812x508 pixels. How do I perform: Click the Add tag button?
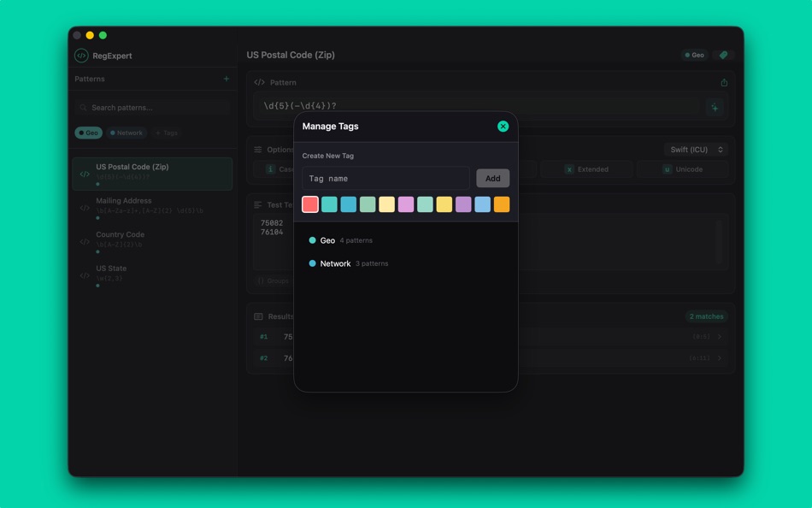492,179
